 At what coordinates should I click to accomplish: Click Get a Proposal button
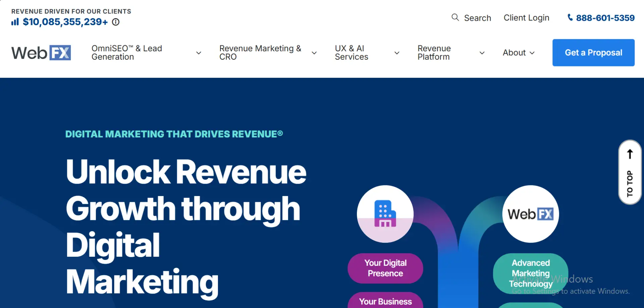coord(593,53)
